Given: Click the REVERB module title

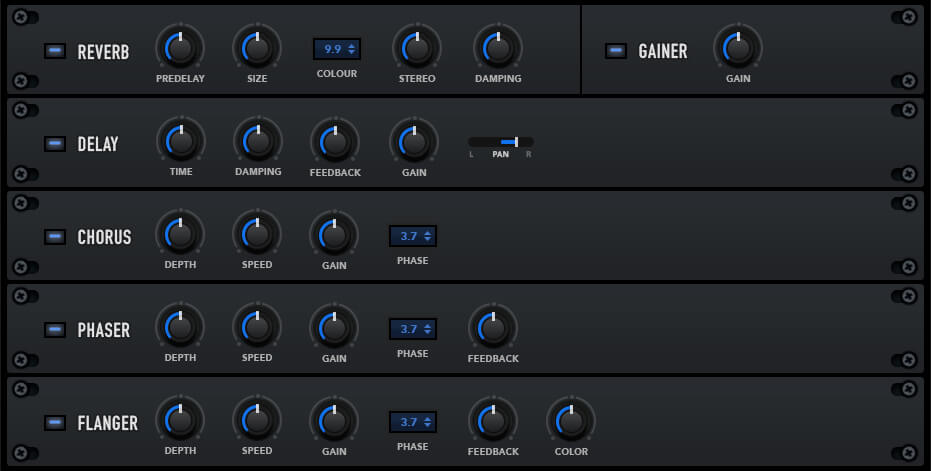Looking at the screenshot, I should point(103,52).
